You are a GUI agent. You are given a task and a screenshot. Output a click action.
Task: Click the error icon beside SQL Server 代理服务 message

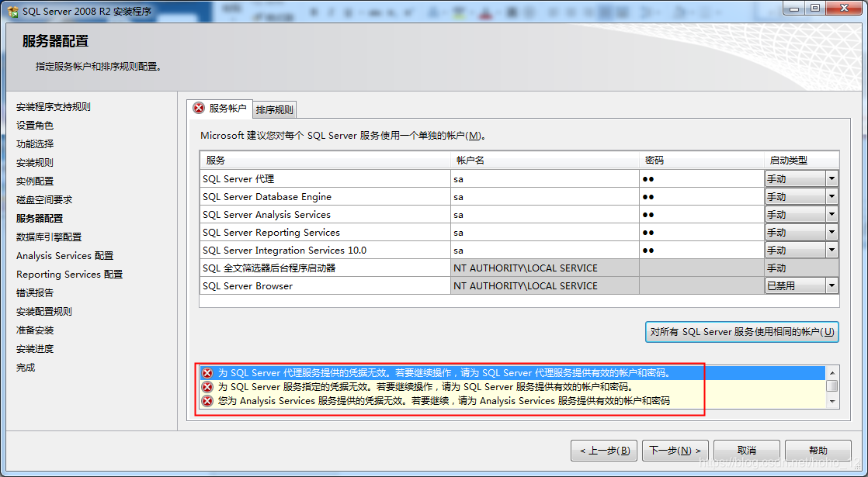tap(207, 372)
